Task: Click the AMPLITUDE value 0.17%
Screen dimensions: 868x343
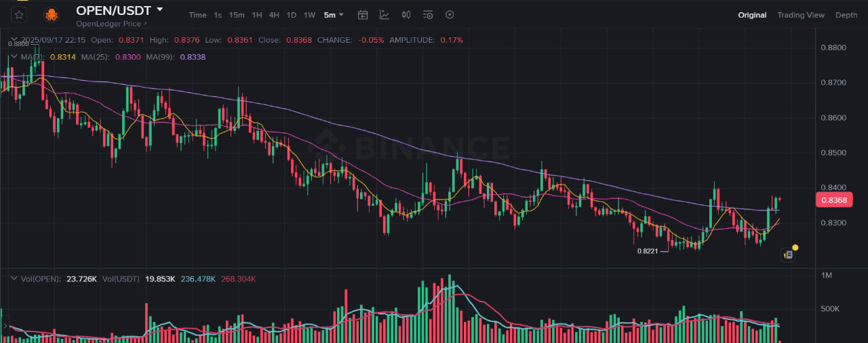Action: (452, 40)
